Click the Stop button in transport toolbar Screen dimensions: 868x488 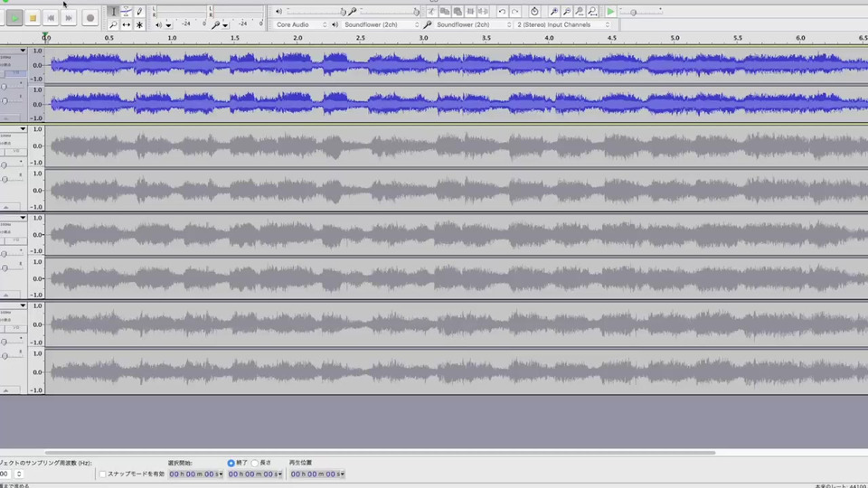click(33, 18)
